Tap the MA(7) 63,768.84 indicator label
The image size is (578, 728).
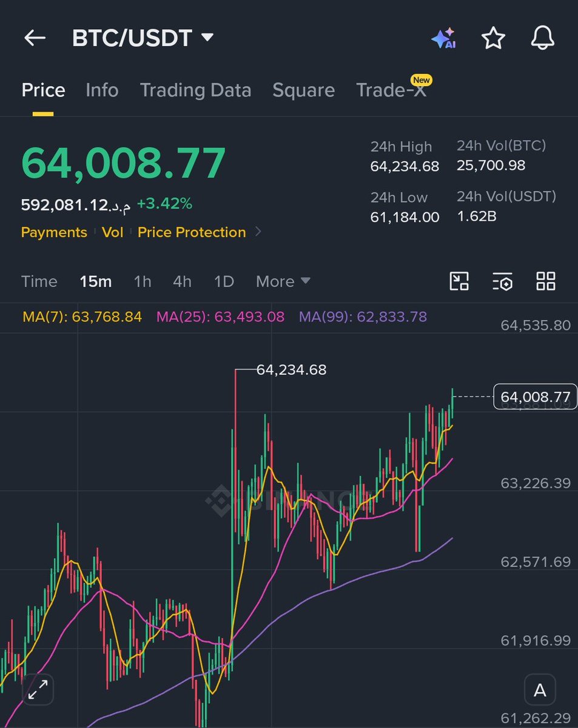click(x=82, y=317)
